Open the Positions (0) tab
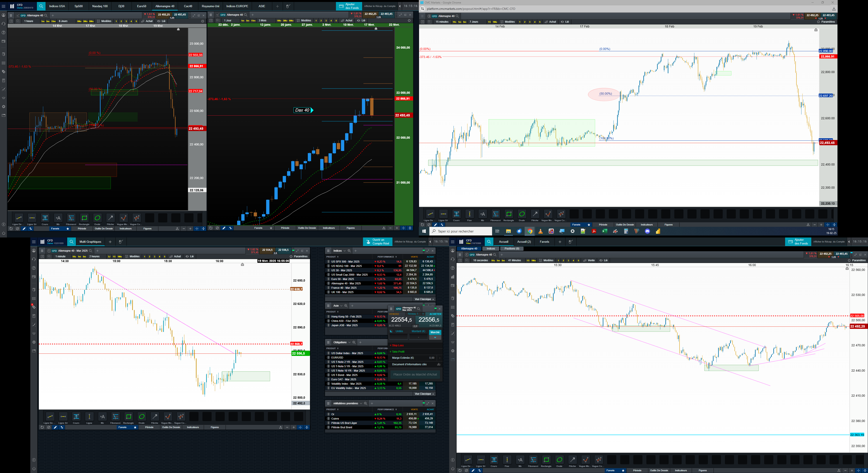 click(x=512, y=249)
